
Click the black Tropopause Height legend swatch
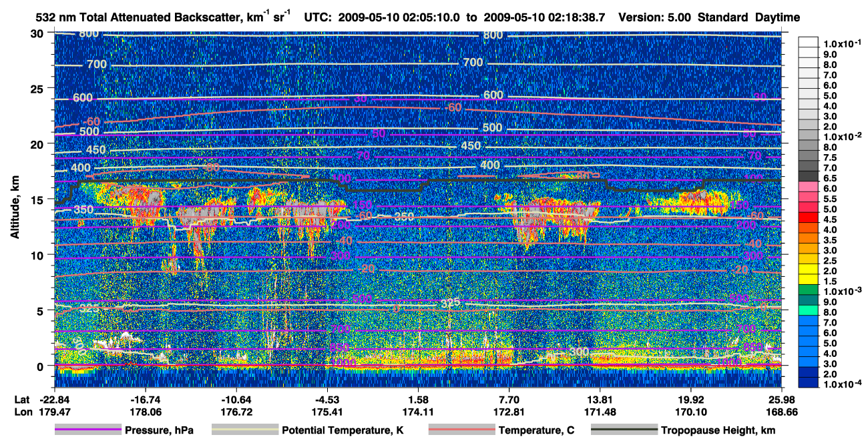(626, 430)
